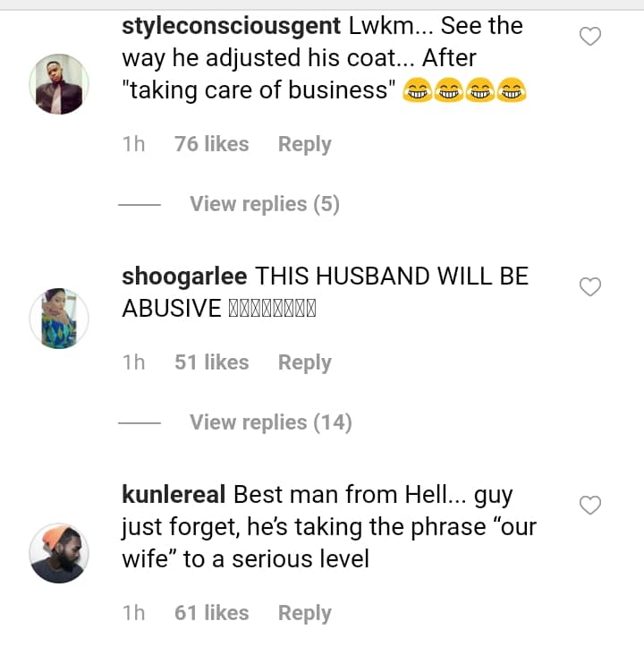The height and width of the screenshot is (647, 644).
Task: View who gave 51 likes
Action: pos(212,362)
